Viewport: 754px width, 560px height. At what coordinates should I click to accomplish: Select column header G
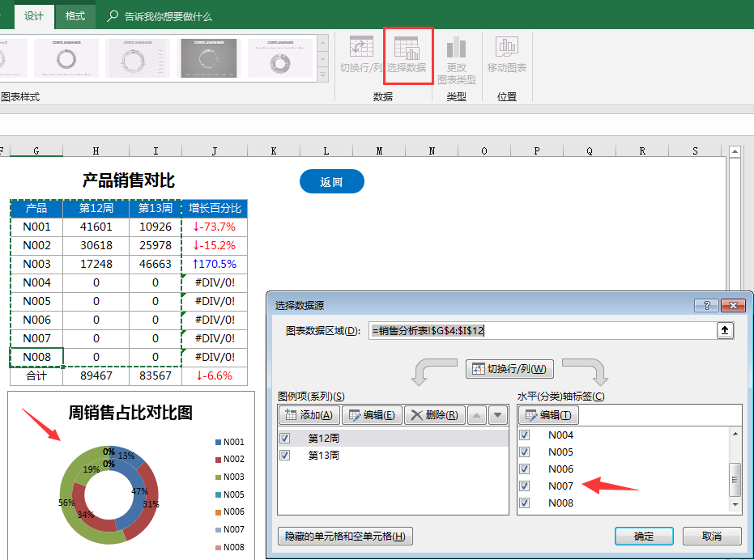click(x=36, y=151)
